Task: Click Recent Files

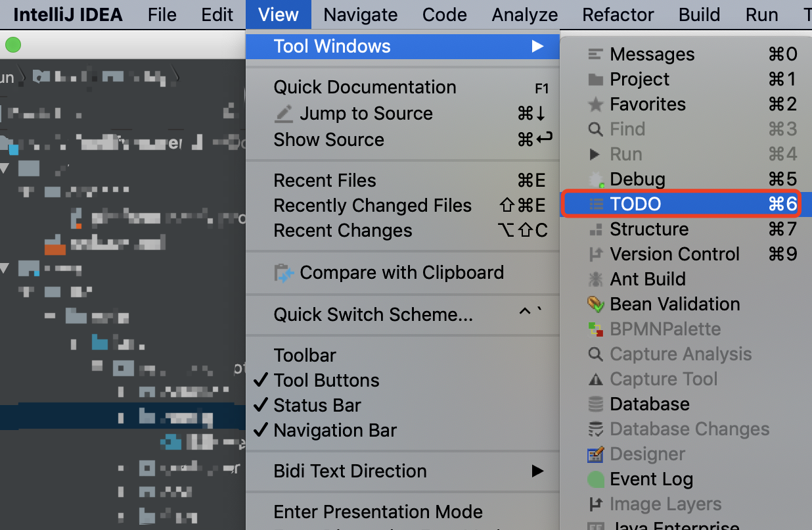Action: click(x=325, y=180)
